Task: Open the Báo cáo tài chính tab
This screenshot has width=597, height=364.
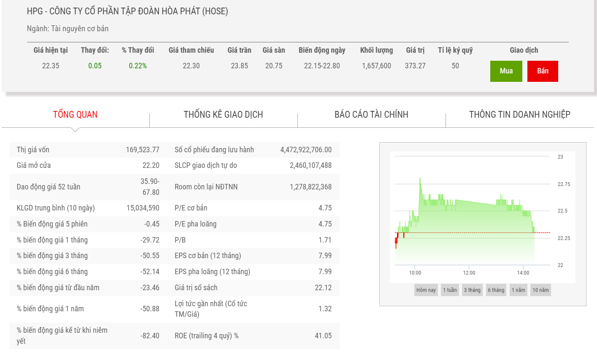Action: coord(371,115)
